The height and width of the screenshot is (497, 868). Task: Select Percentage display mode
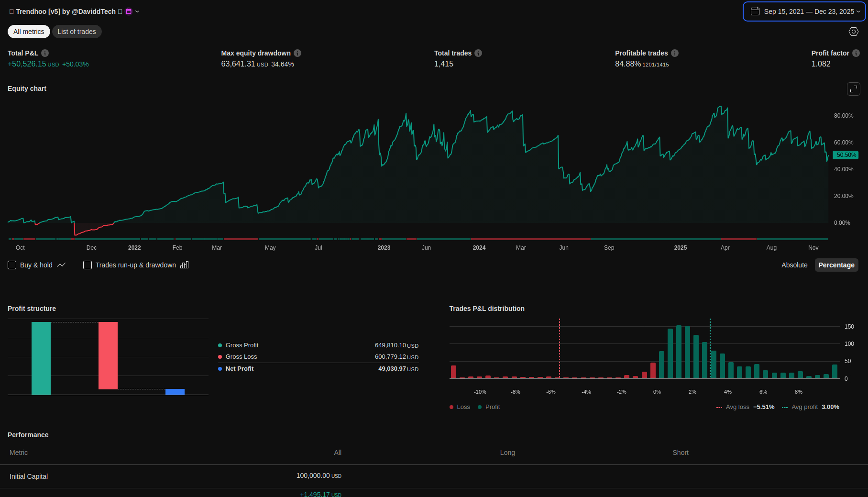coord(836,265)
